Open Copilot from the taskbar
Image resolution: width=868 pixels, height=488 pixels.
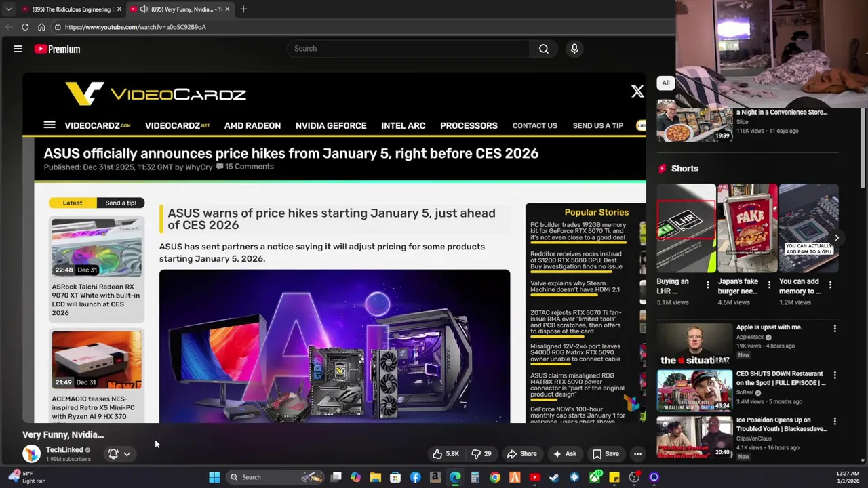click(x=355, y=477)
